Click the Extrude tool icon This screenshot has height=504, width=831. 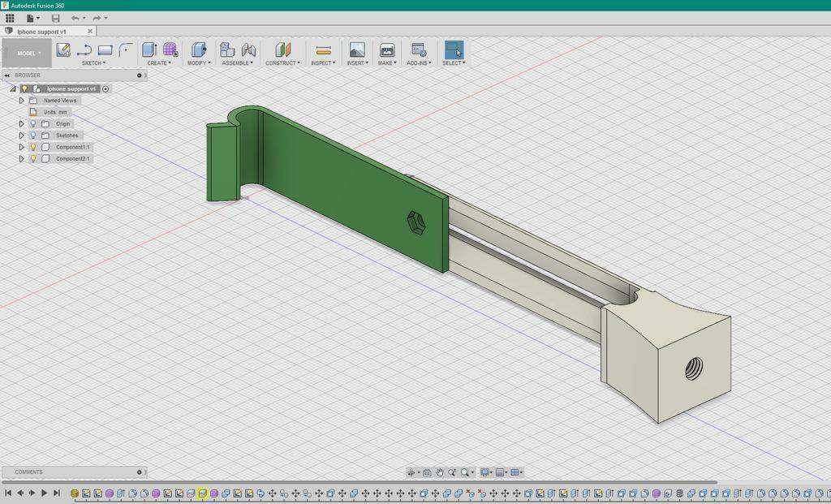149,50
